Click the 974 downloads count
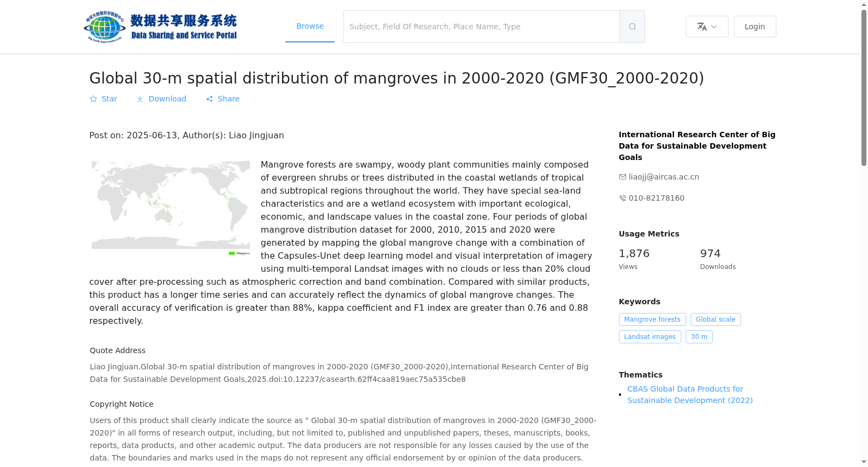868x467 pixels. pos(710,253)
